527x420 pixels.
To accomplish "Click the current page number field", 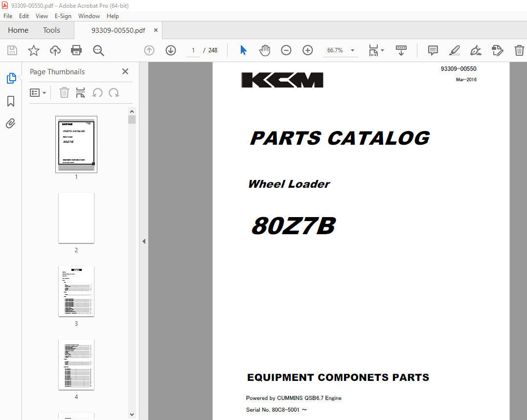I will (193, 50).
